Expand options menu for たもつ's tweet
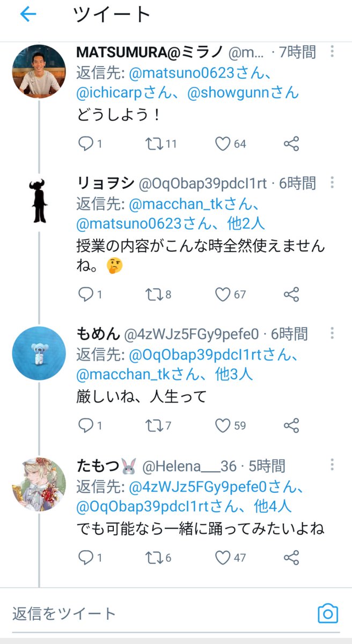This screenshot has width=352, height=644. [x=332, y=465]
